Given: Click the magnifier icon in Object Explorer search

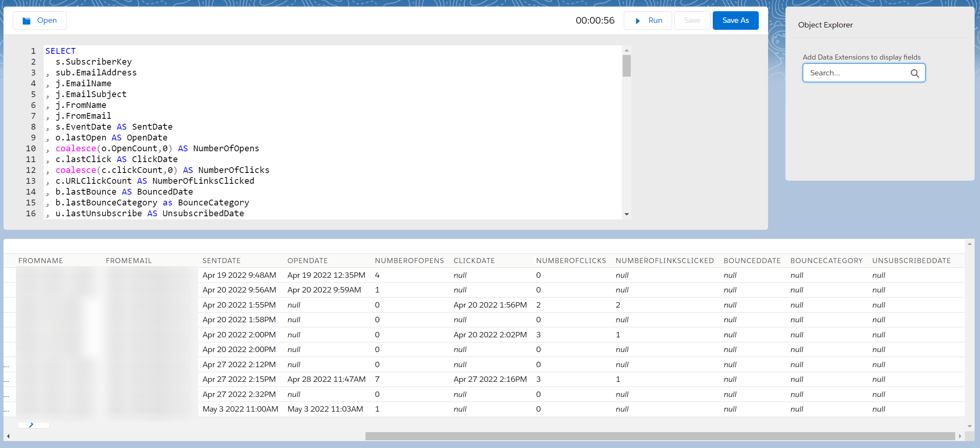Looking at the screenshot, I should pyautogui.click(x=915, y=73).
